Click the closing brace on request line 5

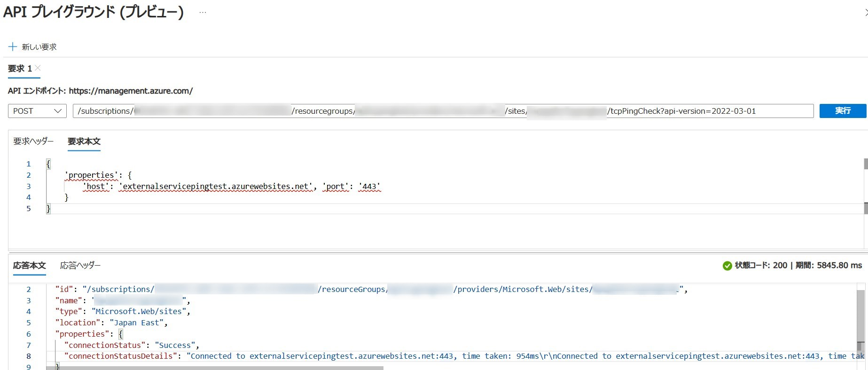[48, 209]
